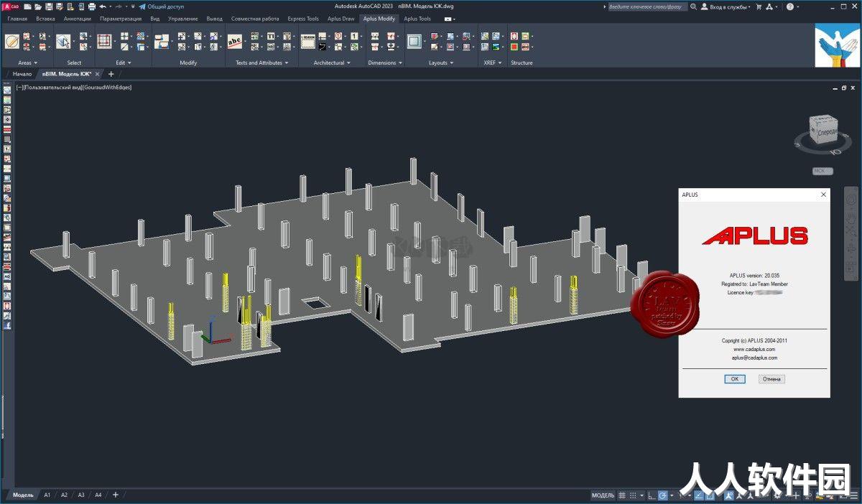Click the large Edit grid tool icon
The width and height of the screenshot is (862, 504).
tap(104, 42)
